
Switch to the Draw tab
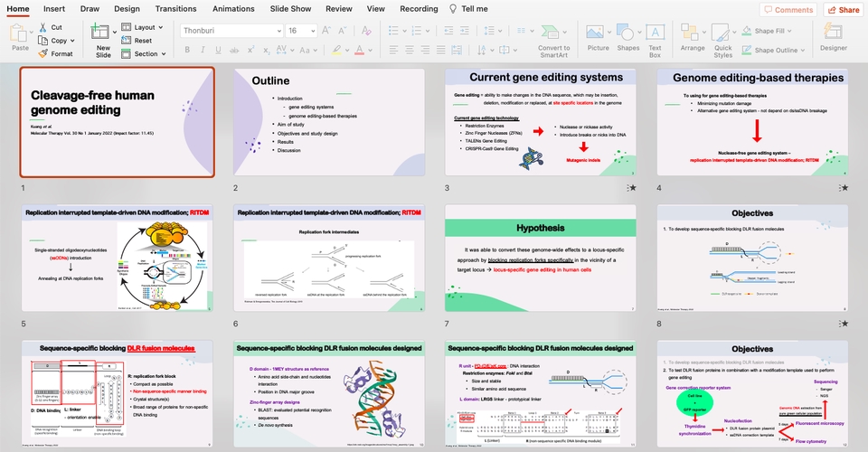coord(90,9)
